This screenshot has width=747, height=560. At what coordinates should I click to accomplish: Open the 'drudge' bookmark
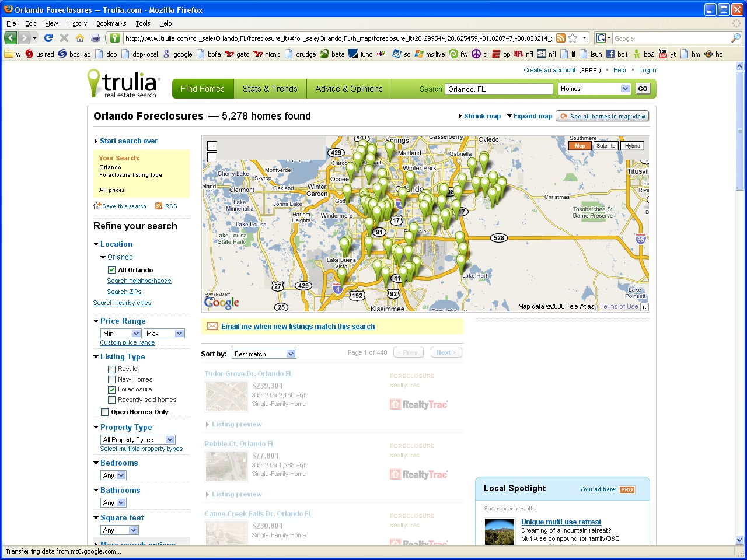[x=301, y=54]
